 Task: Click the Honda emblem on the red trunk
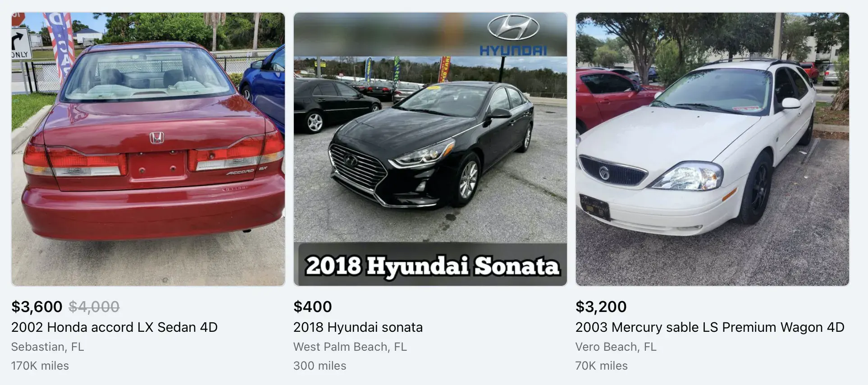click(157, 138)
